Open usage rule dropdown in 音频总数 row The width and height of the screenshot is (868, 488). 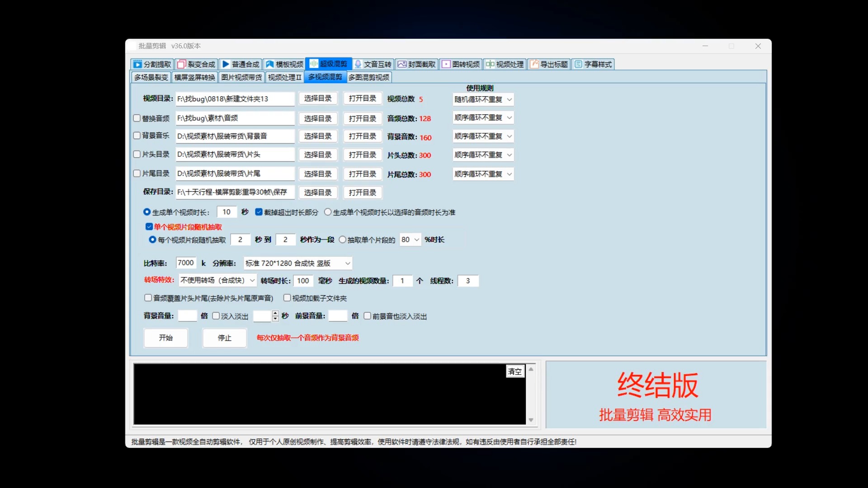[x=483, y=117]
